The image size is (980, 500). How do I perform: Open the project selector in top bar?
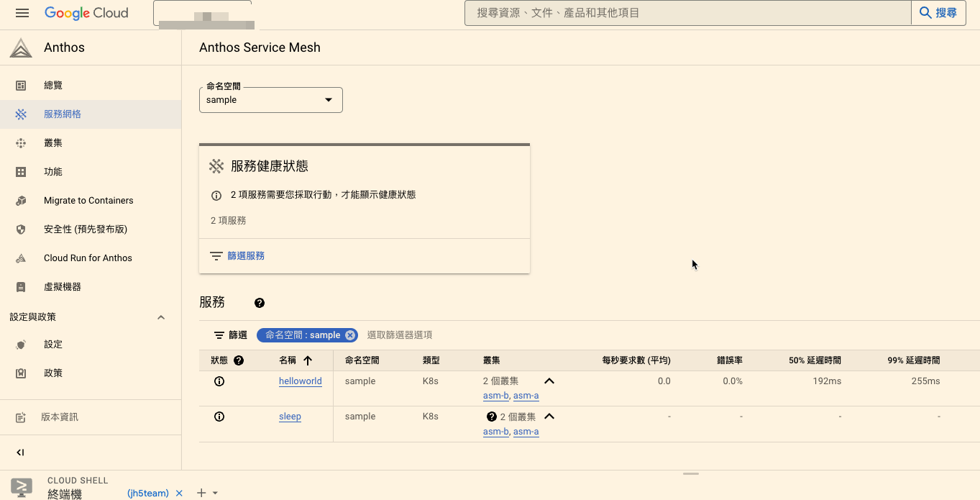click(202, 14)
